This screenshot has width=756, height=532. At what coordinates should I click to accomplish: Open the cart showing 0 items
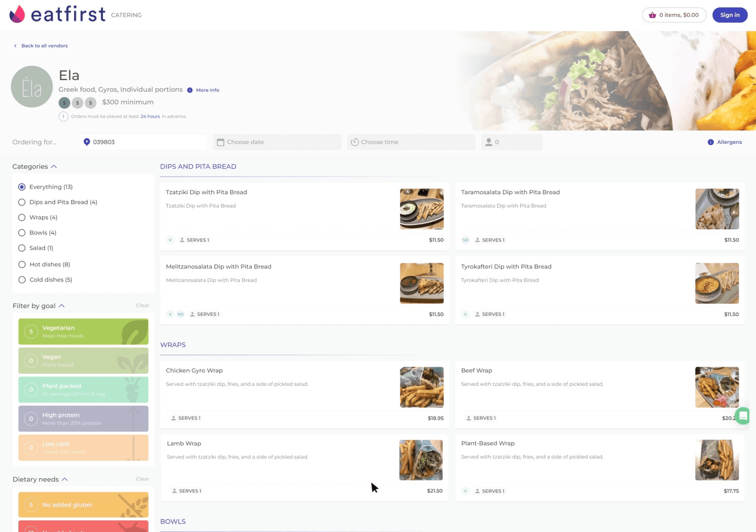(x=674, y=15)
